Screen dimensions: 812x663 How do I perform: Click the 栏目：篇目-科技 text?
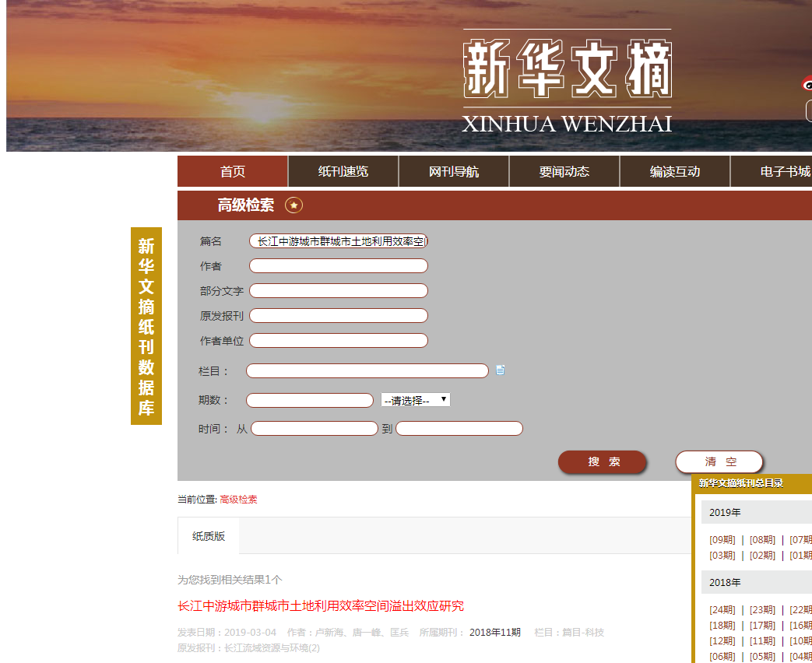click(569, 633)
